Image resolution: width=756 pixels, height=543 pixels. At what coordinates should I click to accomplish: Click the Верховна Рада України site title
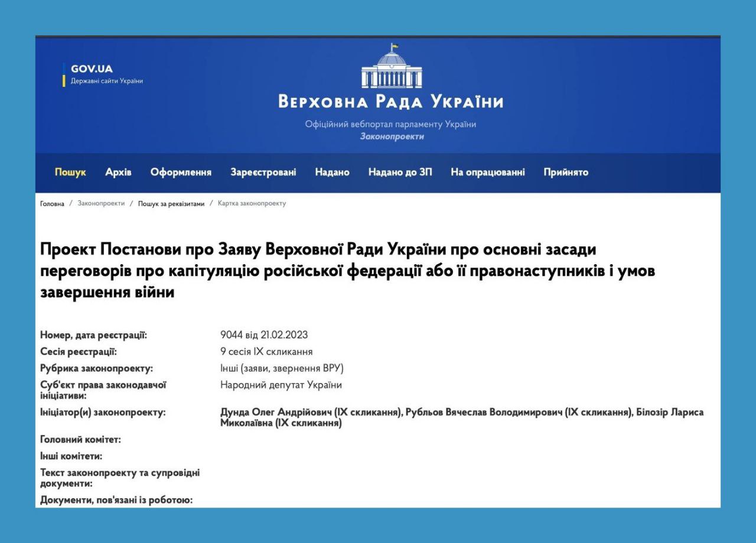click(x=391, y=102)
